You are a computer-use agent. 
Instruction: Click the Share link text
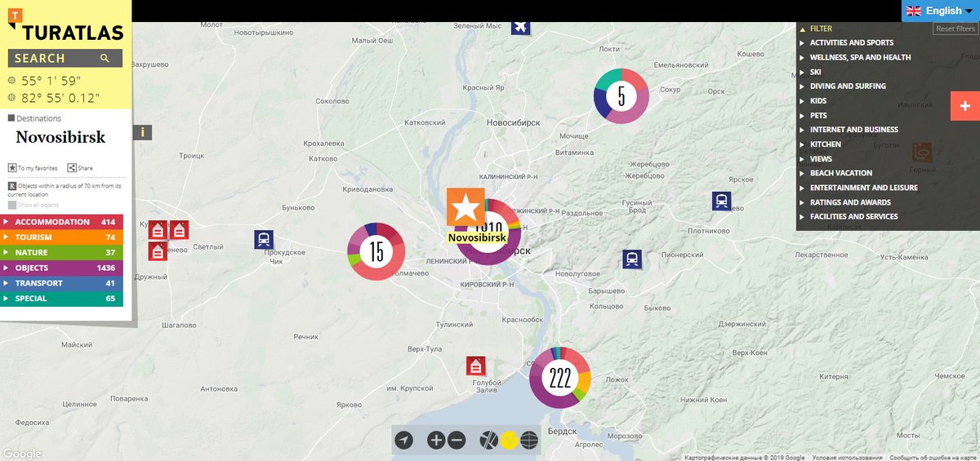pyautogui.click(x=85, y=168)
